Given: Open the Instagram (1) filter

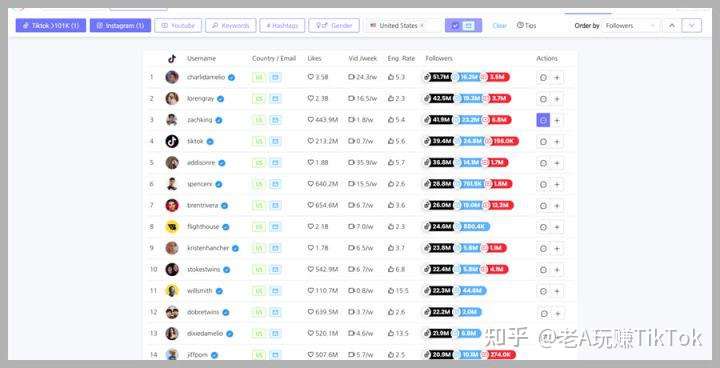Looking at the screenshot, I should coord(120,25).
